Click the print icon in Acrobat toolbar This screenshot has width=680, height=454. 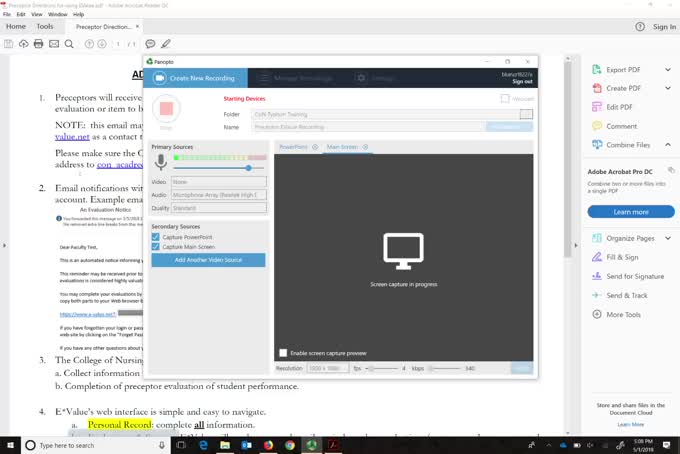click(x=39, y=44)
